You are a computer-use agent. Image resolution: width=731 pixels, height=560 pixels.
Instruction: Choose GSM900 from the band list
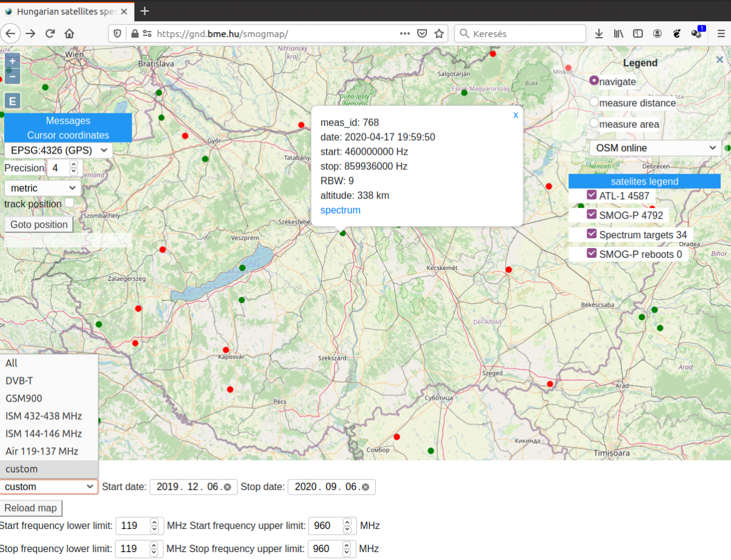(x=24, y=399)
